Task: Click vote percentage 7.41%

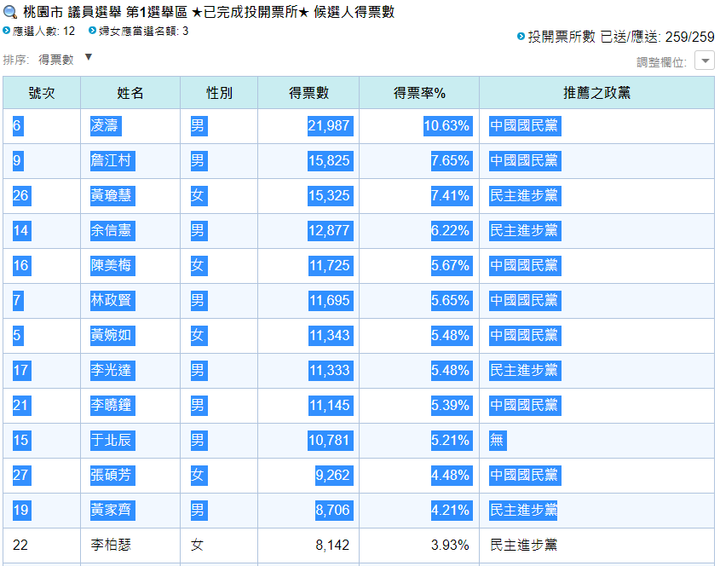Action: pos(452,196)
